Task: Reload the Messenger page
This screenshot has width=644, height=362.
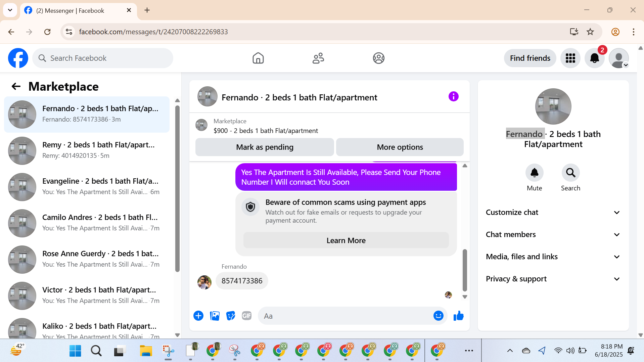Action: (x=47, y=32)
